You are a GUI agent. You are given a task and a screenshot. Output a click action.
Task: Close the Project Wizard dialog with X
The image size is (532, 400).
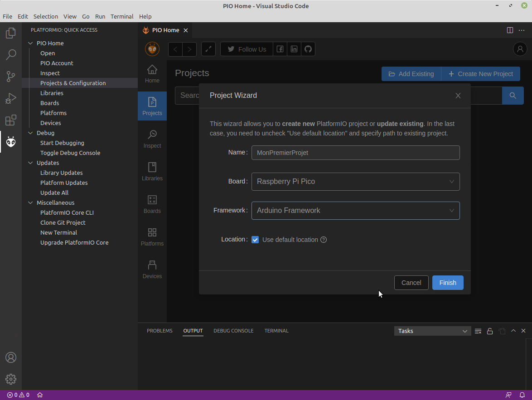458,96
